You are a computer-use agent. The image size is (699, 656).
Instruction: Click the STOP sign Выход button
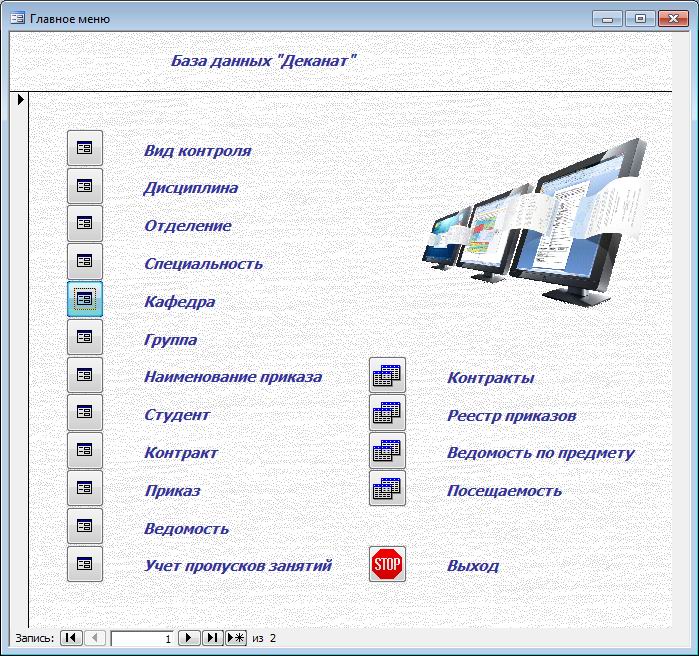387,565
